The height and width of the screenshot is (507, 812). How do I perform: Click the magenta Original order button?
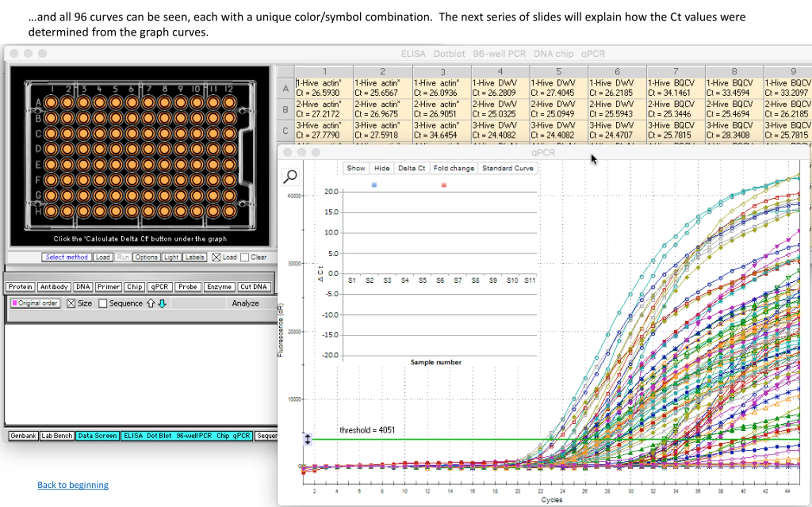pos(35,303)
